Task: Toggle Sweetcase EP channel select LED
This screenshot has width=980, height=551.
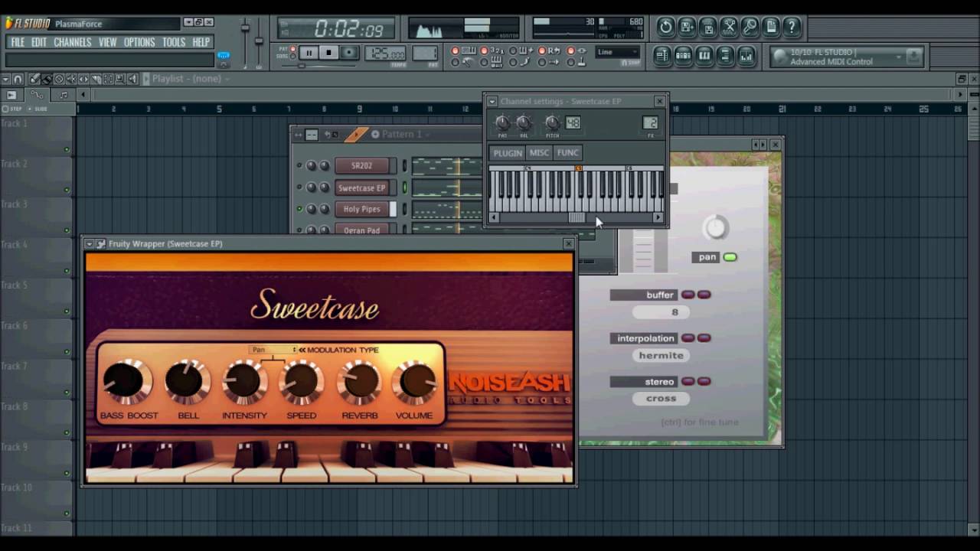Action: coord(405,187)
